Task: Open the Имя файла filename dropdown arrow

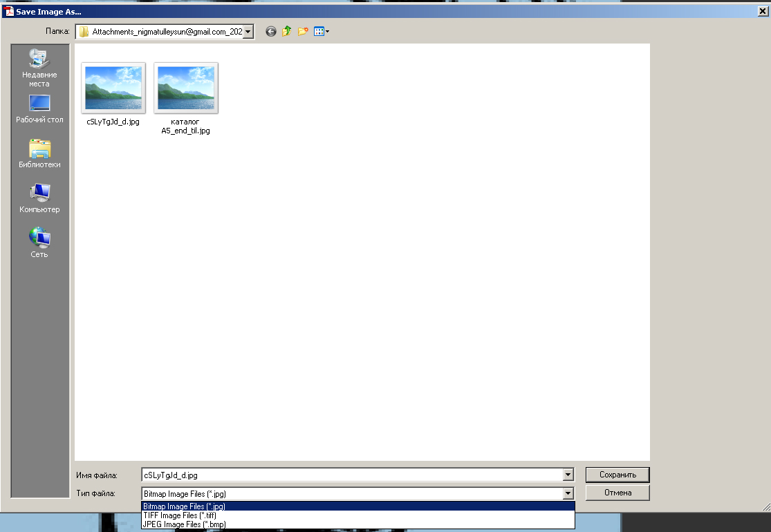Action: [566, 475]
